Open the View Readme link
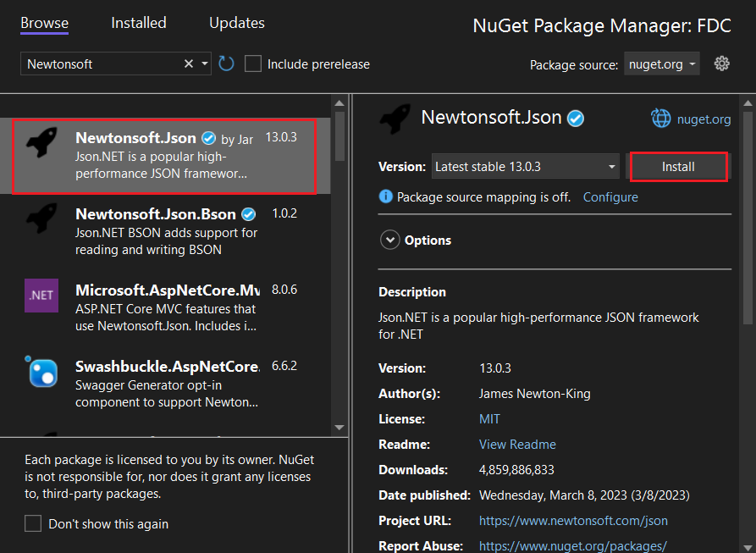Viewport: 756px width, 553px height. click(x=517, y=445)
